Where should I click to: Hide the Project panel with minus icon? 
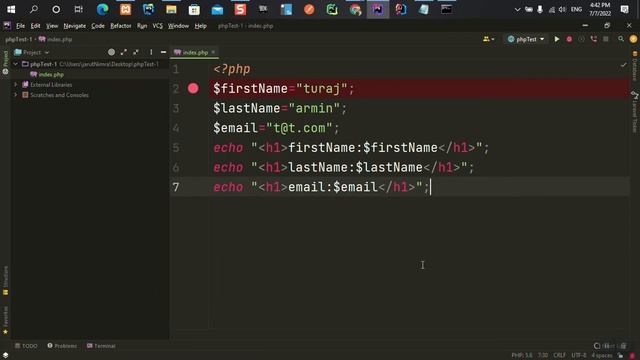pos(163,52)
